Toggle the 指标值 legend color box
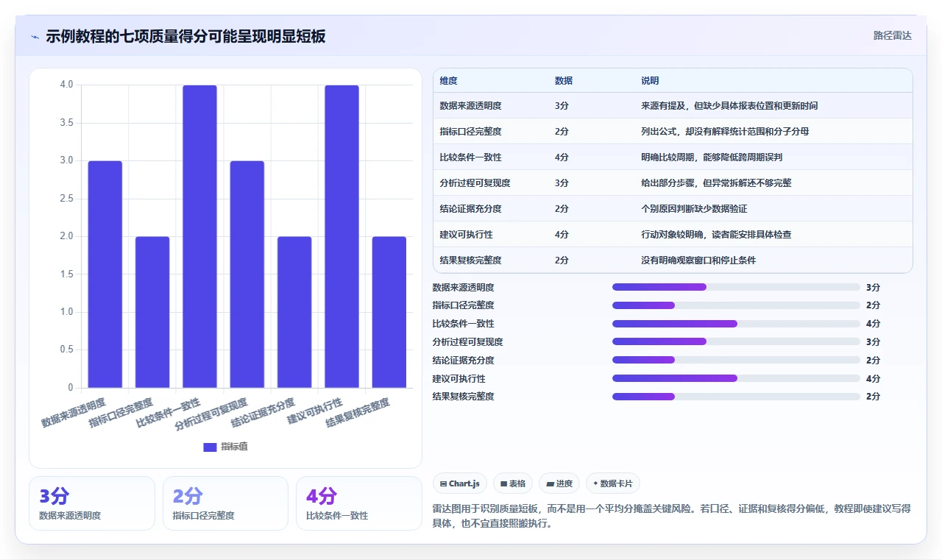 point(210,447)
